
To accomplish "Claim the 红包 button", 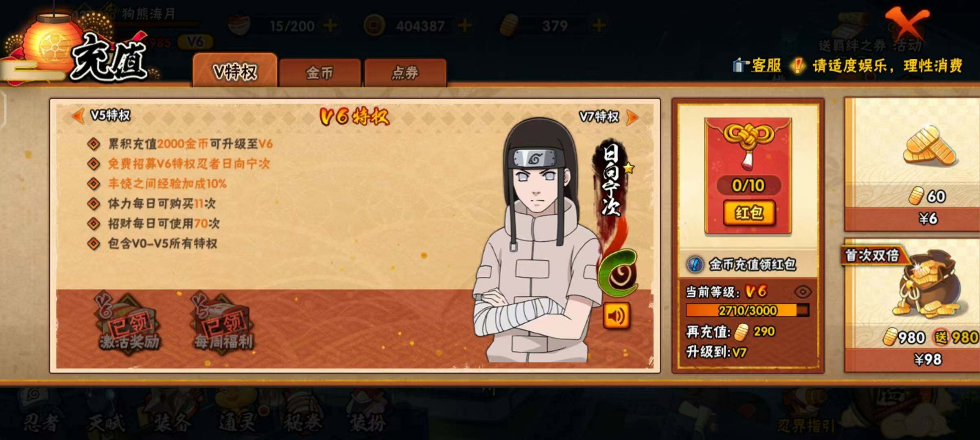I will point(749,213).
